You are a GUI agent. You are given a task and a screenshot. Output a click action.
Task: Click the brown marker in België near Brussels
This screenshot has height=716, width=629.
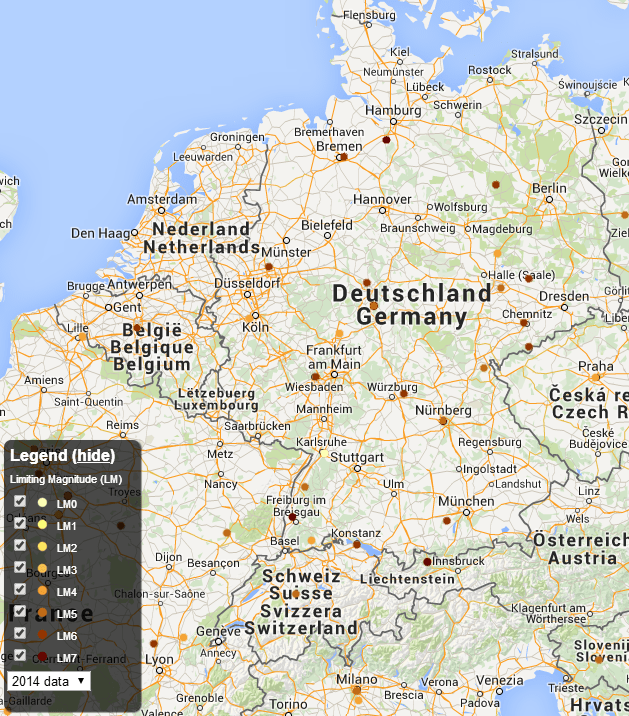[x=137, y=327]
